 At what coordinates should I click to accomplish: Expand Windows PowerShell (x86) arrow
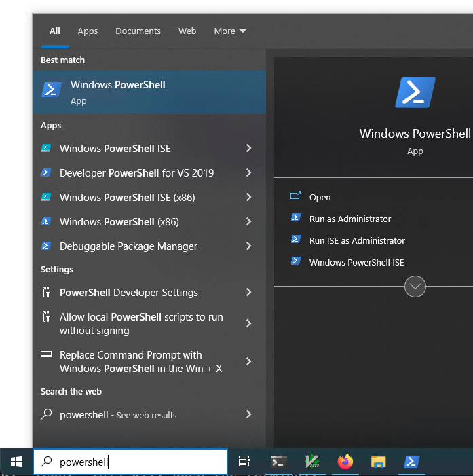tap(249, 221)
